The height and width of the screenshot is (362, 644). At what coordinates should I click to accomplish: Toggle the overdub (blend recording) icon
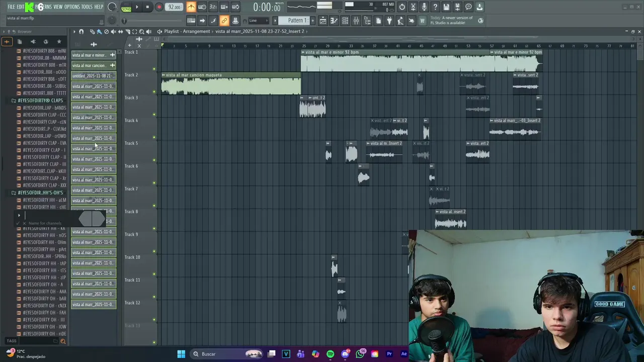pos(224,7)
